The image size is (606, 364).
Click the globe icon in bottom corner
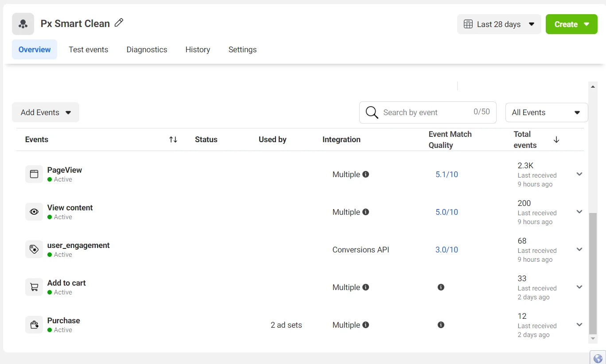pyautogui.click(x=598, y=358)
